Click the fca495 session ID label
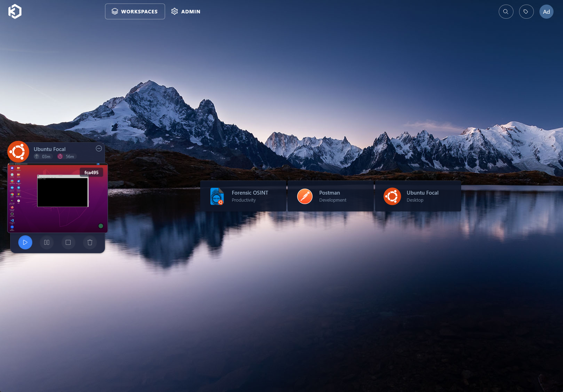Viewport: 563px width, 392px height. 91,172
